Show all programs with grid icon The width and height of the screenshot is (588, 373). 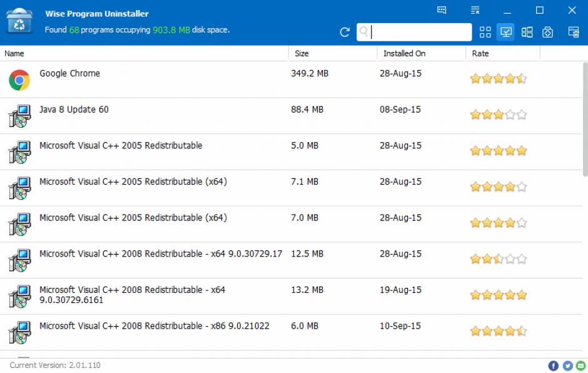tap(485, 33)
